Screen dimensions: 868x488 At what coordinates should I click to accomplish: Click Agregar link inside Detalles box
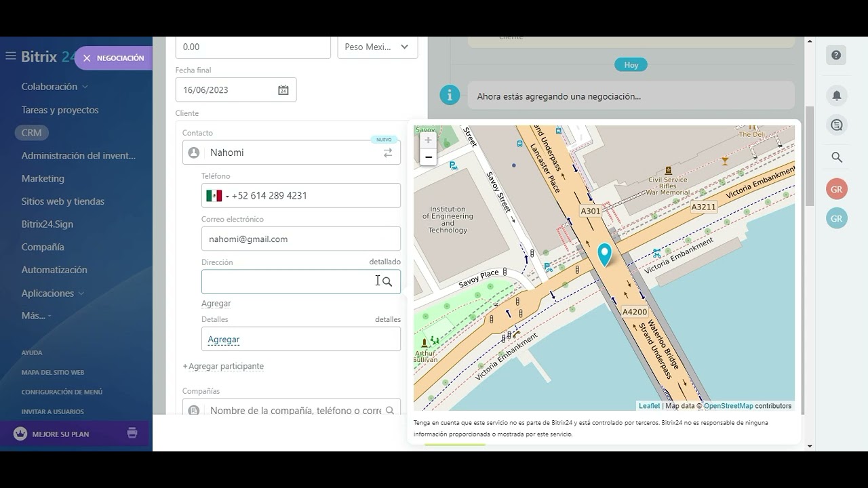(x=224, y=340)
